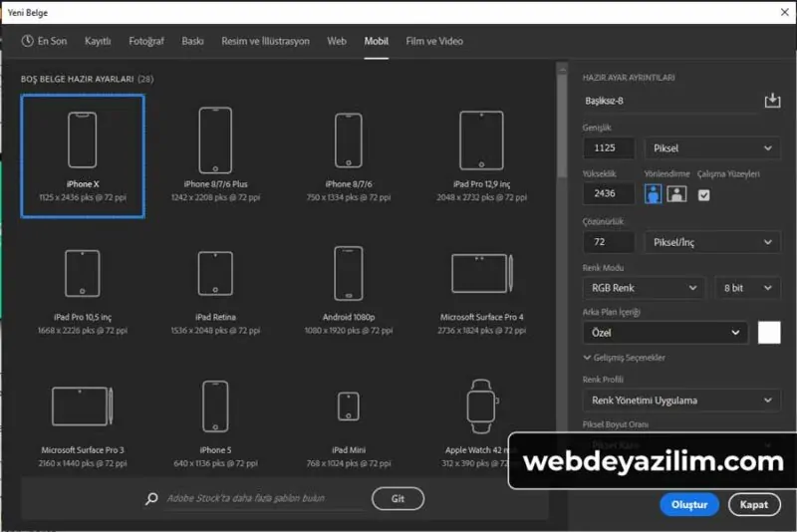Screen dimensions: 797x532
Task: Choose the iPhone 8/7/6 preset icon
Action: point(349,140)
